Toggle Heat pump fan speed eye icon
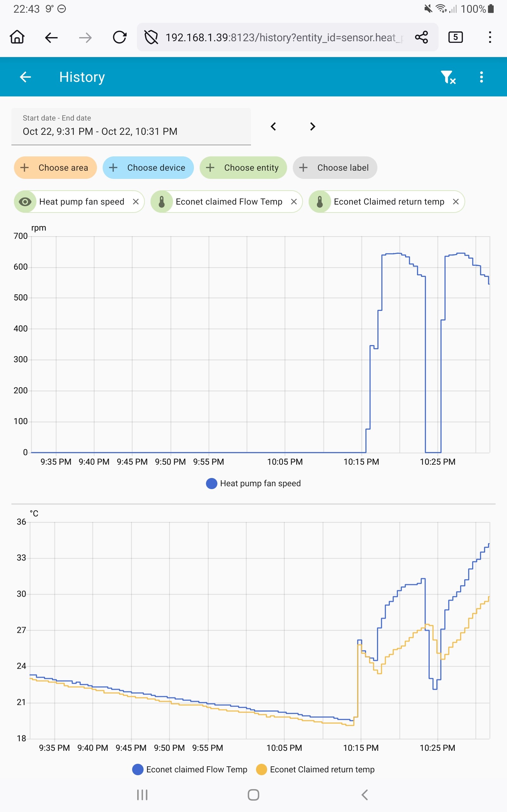507x812 pixels. pyautogui.click(x=25, y=202)
